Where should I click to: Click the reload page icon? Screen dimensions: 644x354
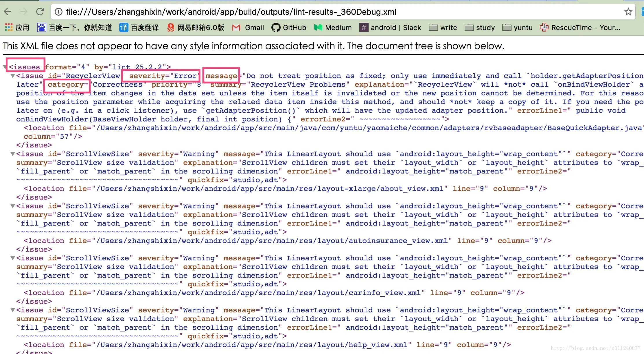(x=40, y=12)
